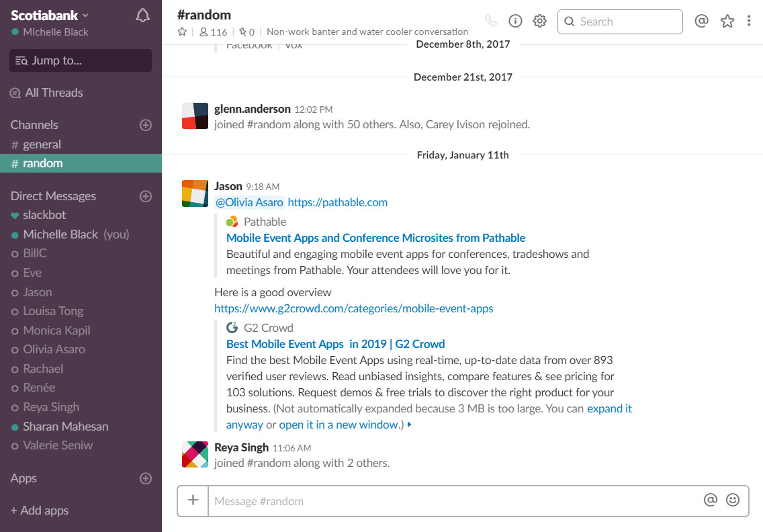Open Best Mobile Event Apps in 2019 link

(335, 344)
